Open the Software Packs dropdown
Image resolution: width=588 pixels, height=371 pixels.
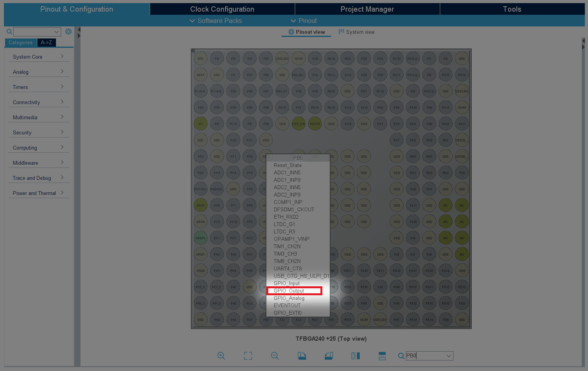[216, 21]
